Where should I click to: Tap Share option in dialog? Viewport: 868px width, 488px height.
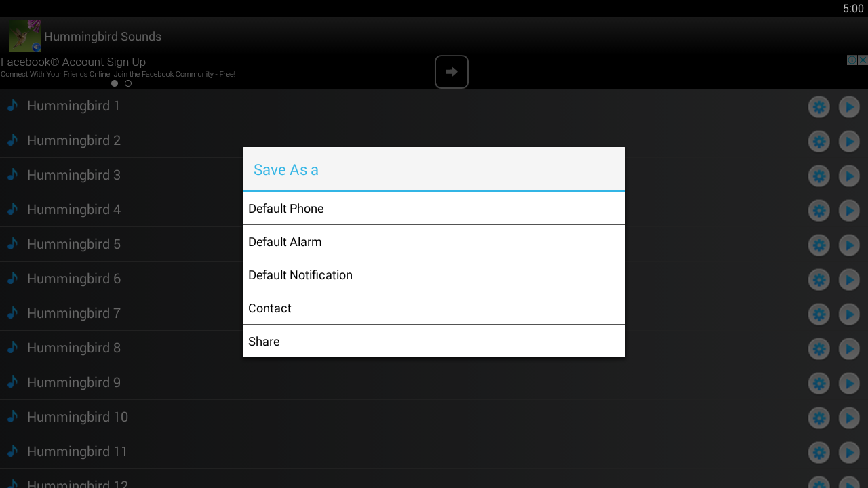tap(434, 341)
